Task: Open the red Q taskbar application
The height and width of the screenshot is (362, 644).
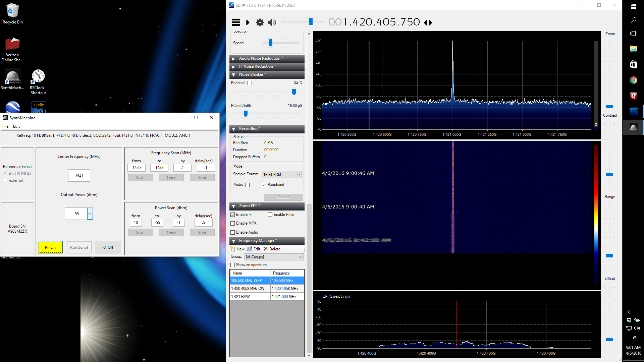Action: [633, 96]
